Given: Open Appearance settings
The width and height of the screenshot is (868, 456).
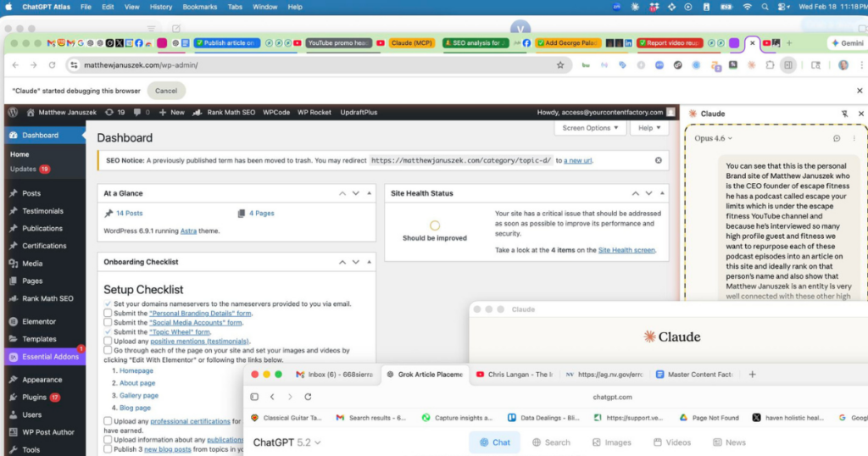Looking at the screenshot, I should coord(42,380).
